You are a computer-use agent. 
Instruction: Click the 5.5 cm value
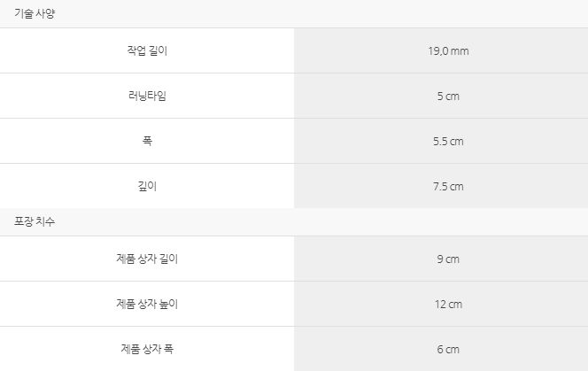pyautogui.click(x=448, y=142)
